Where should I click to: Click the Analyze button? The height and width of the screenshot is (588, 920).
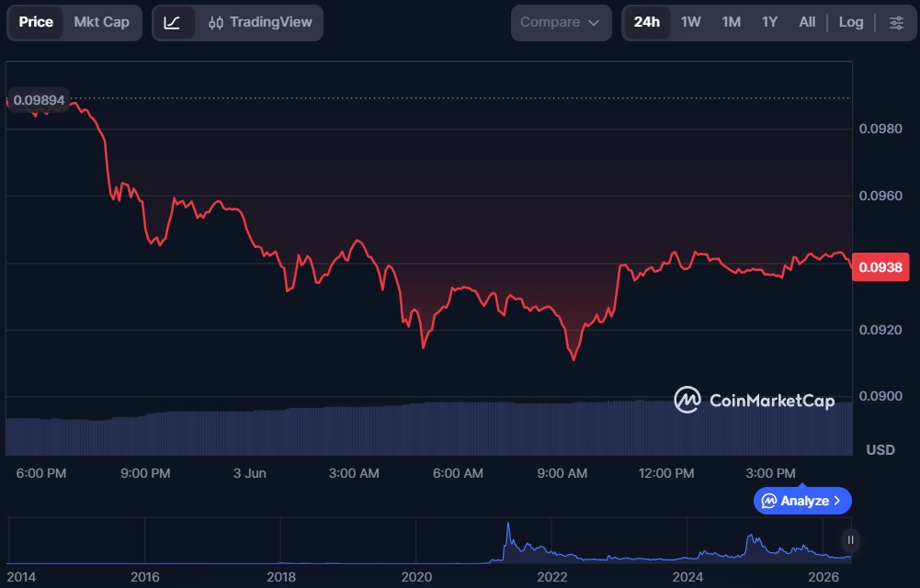pyautogui.click(x=802, y=501)
